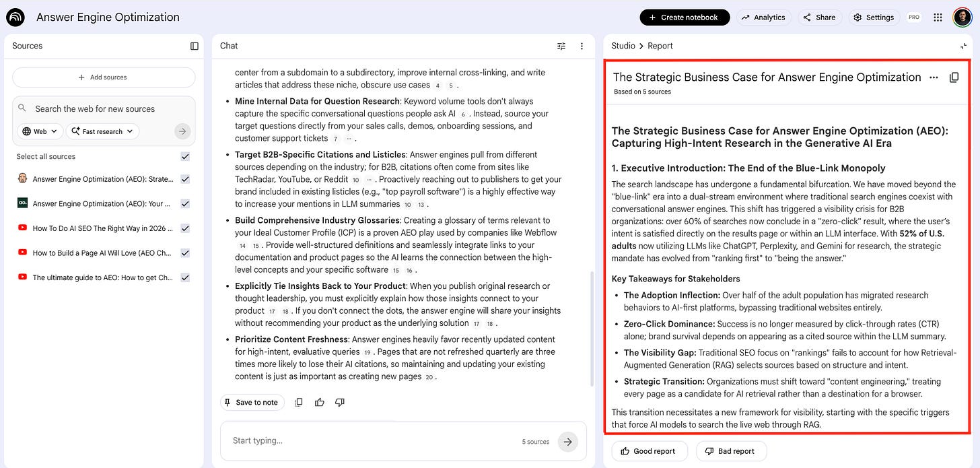Image resolution: width=980 pixels, height=468 pixels.
Task: Click Add sources button
Action: (x=104, y=77)
